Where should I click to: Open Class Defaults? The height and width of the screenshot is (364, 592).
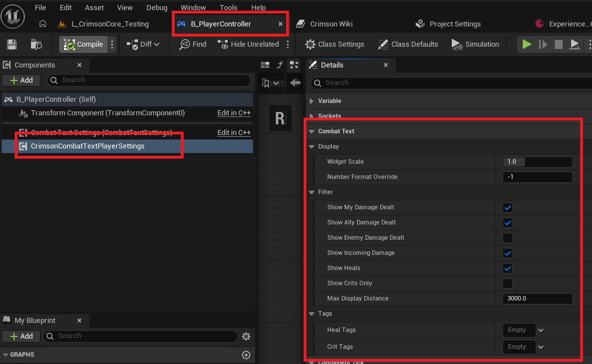[408, 44]
